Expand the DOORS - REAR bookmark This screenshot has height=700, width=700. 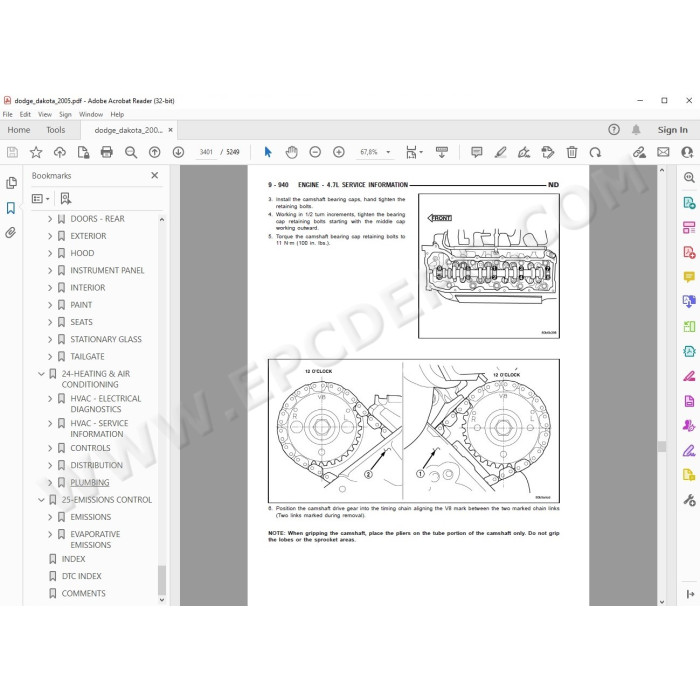pyautogui.click(x=50, y=219)
